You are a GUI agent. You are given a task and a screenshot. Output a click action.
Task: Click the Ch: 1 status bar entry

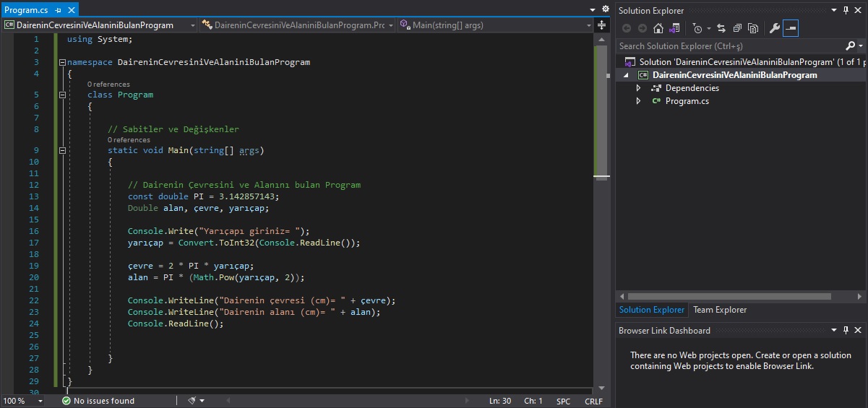pyautogui.click(x=533, y=401)
